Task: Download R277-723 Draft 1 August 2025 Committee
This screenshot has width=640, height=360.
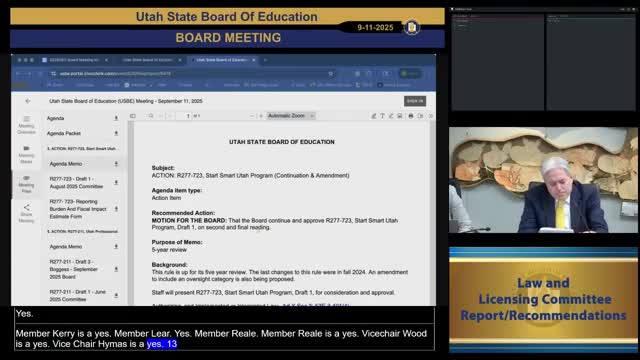Action: [116, 182]
